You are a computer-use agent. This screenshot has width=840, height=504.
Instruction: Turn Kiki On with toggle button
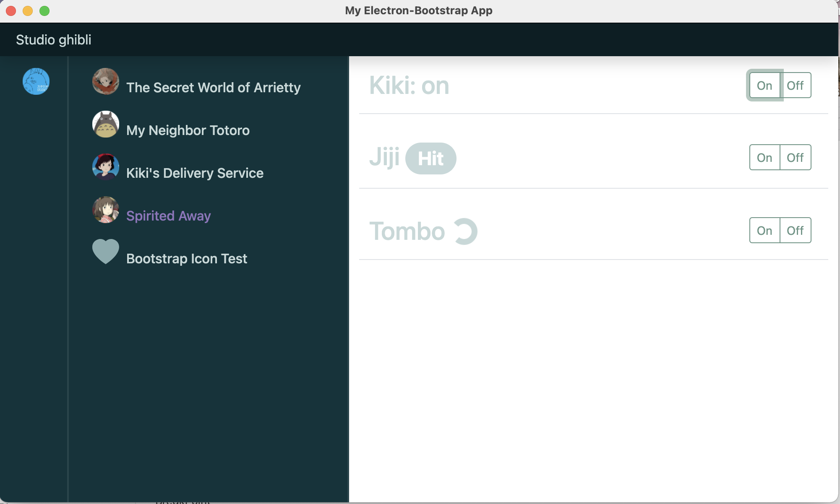(764, 86)
